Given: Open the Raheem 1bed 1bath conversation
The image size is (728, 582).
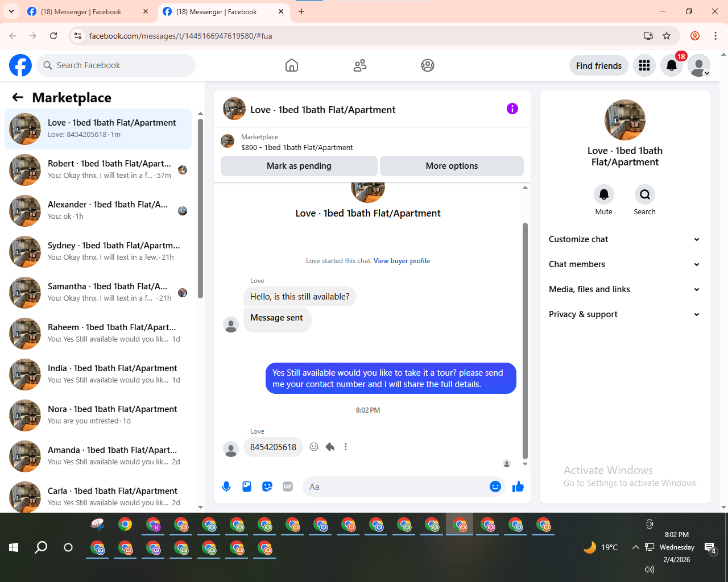Looking at the screenshot, I should (98, 334).
